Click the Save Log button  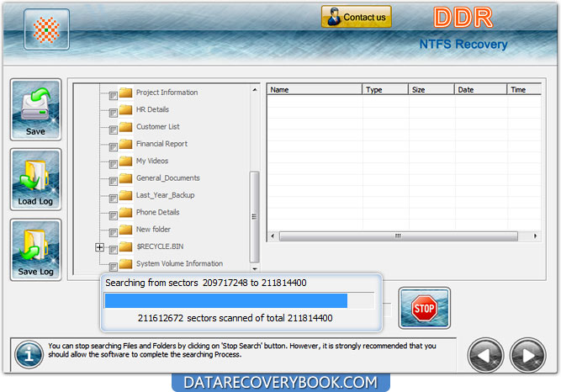click(x=36, y=250)
